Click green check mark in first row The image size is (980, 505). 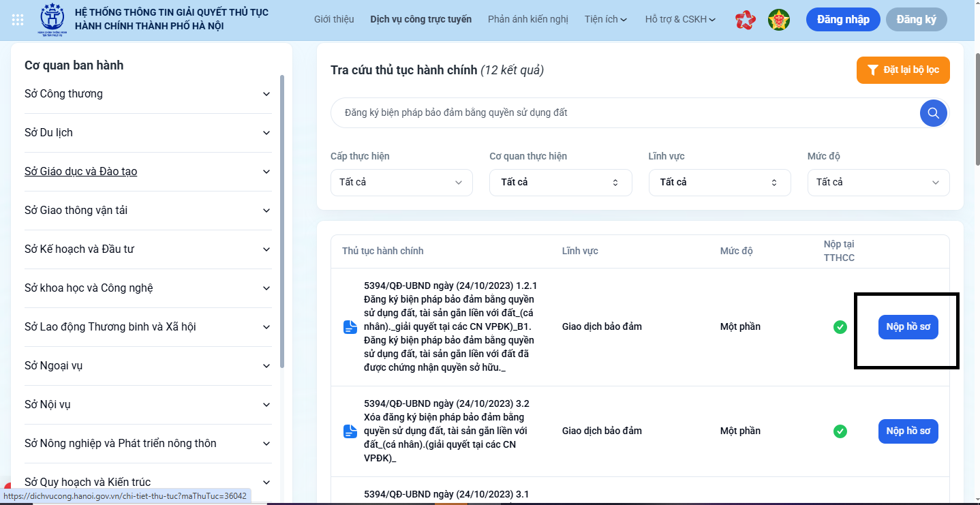(x=840, y=327)
